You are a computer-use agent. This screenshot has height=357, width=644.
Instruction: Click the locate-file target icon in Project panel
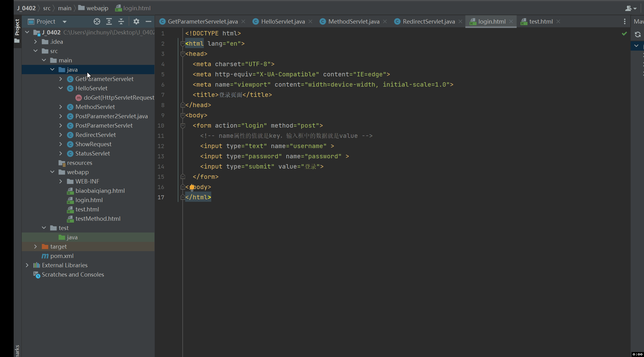coord(97,21)
